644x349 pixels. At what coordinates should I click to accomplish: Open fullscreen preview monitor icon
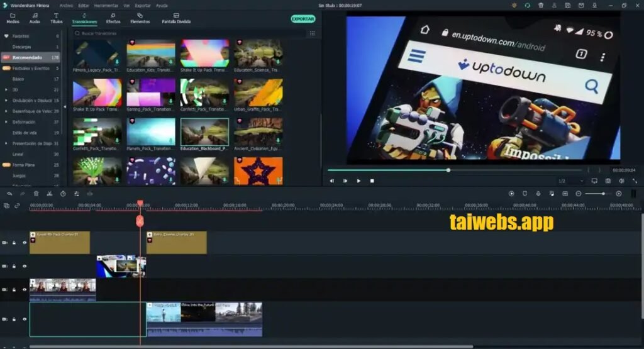pos(594,180)
